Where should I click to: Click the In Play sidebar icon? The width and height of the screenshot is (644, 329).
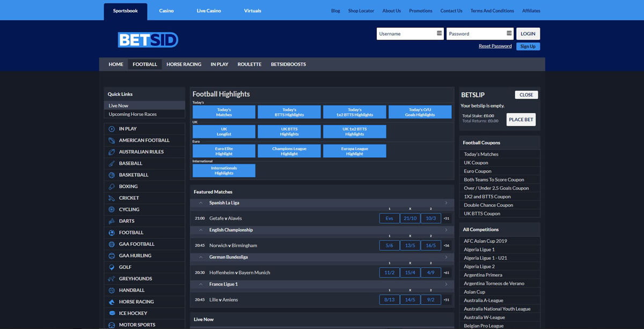coord(112,129)
